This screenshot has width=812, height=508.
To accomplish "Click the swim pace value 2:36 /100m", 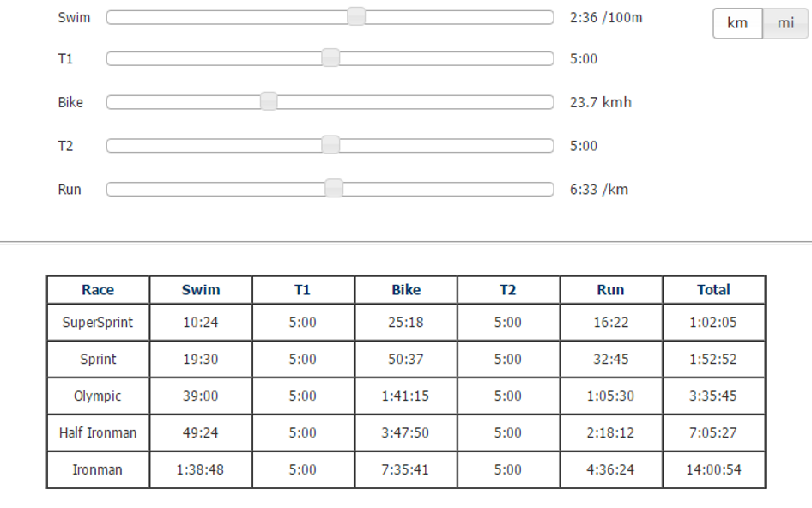I will (x=606, y=17).
